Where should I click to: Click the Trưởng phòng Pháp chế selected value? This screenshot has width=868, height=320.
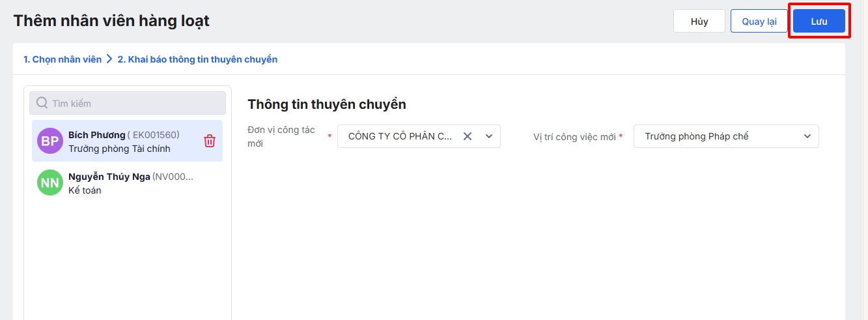697,136
